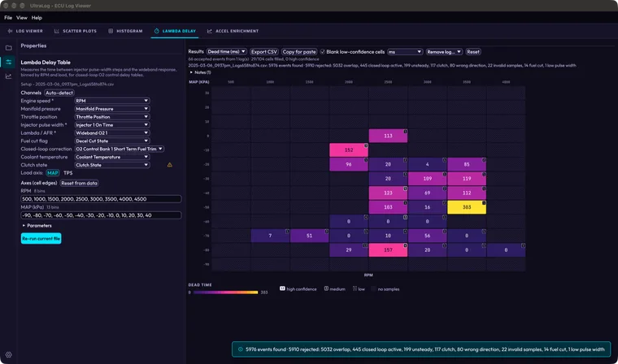Click the medium confidence legend badge
This screenshot has width=618, height=364.
[x=326, y=288]
